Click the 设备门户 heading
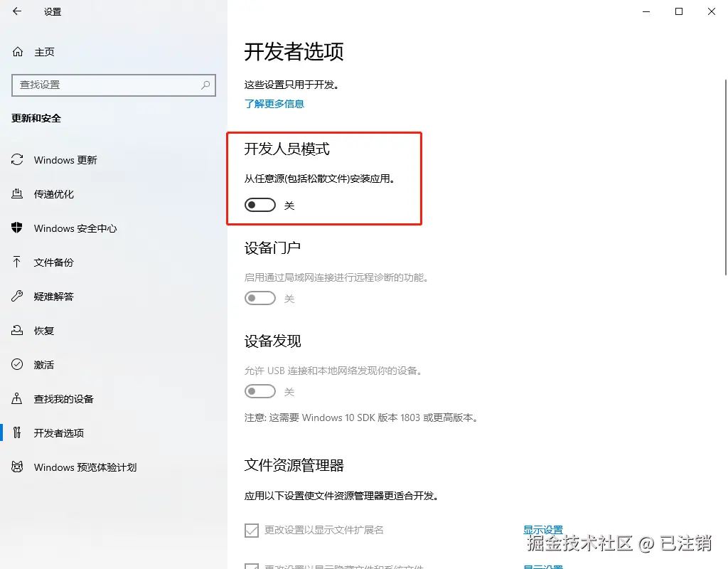The image size is (728, 569). [x=272, y=248]
